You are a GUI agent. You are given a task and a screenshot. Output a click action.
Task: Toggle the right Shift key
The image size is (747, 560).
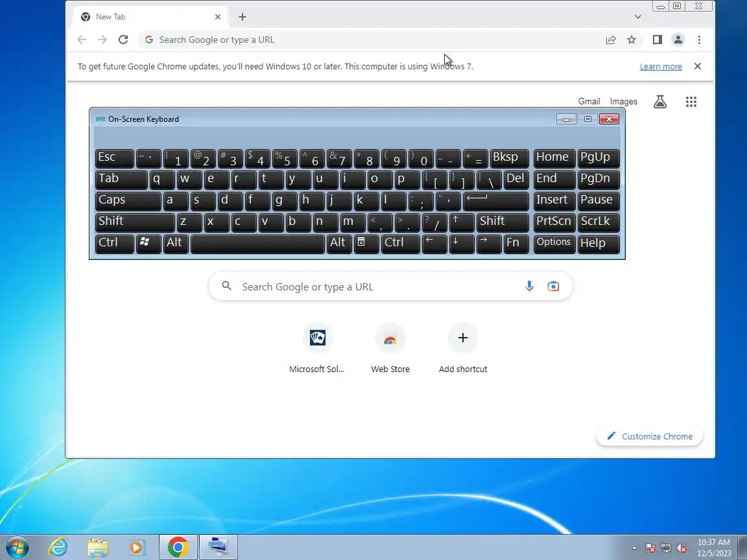(x=503, y=222)
